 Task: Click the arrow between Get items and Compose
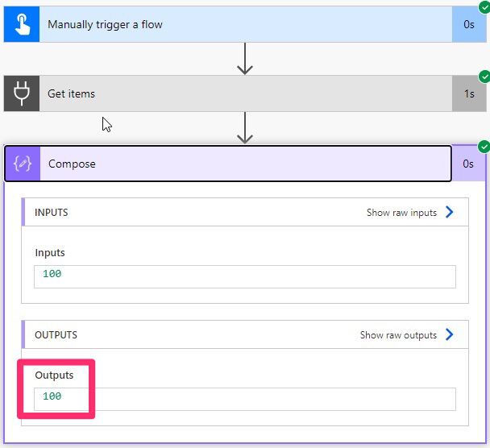(x=245, y=128)
